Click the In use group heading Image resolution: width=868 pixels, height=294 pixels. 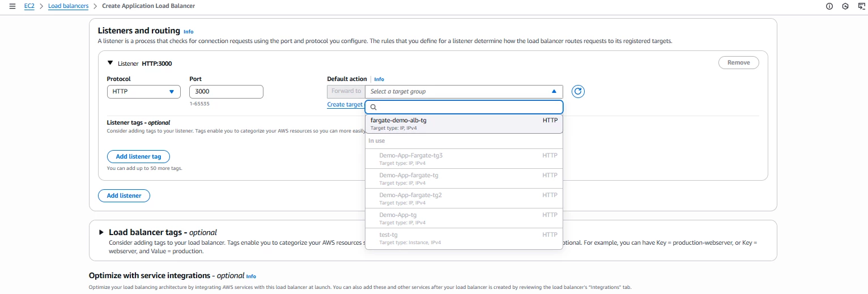(377, 141)
